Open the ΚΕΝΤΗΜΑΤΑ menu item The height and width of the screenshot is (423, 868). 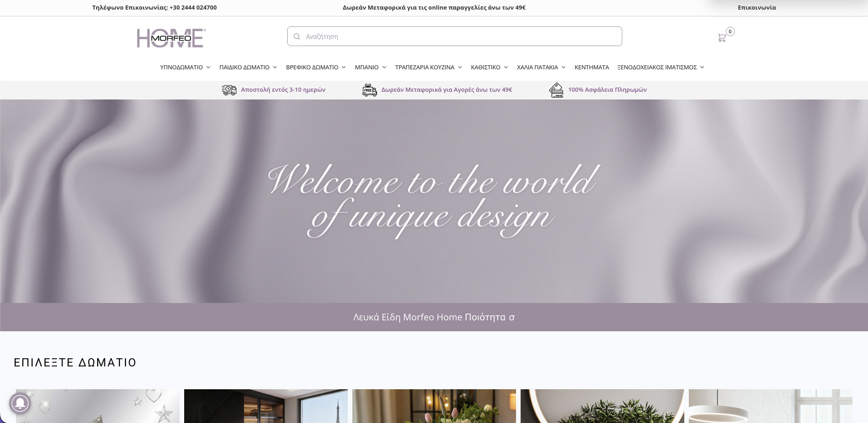pyautogui.click(x=592, y=67)
